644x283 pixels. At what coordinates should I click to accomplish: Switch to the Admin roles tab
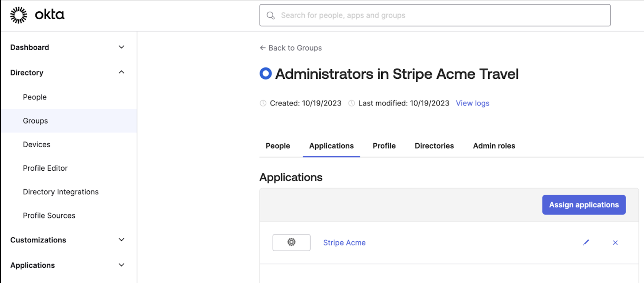point(494,146)
